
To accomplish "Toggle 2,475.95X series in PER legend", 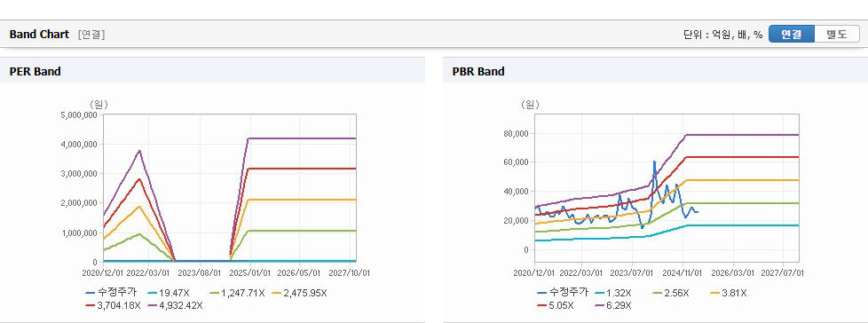I will [299, 293].
